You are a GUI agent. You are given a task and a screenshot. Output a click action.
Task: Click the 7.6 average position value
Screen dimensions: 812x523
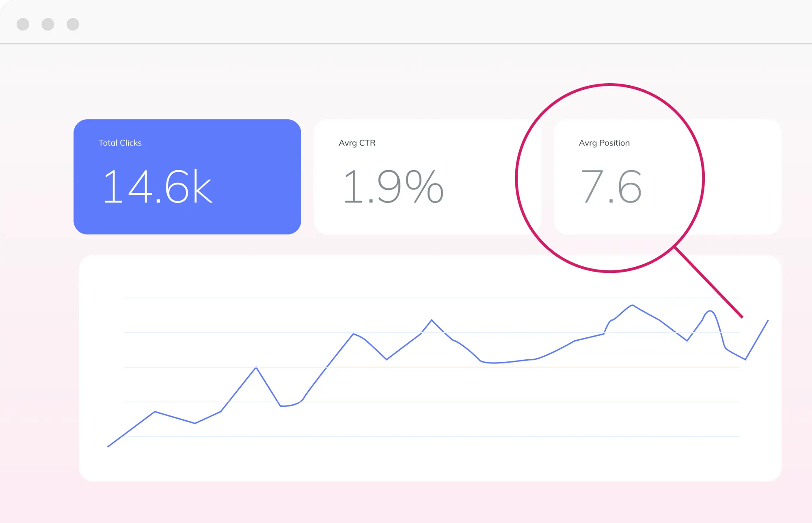611,187
